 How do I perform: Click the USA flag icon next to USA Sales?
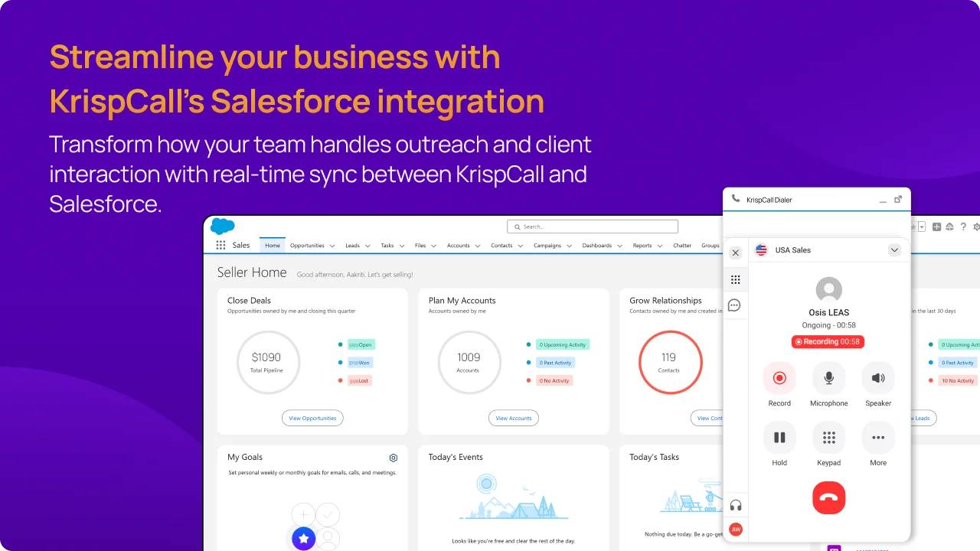[761, 250]
